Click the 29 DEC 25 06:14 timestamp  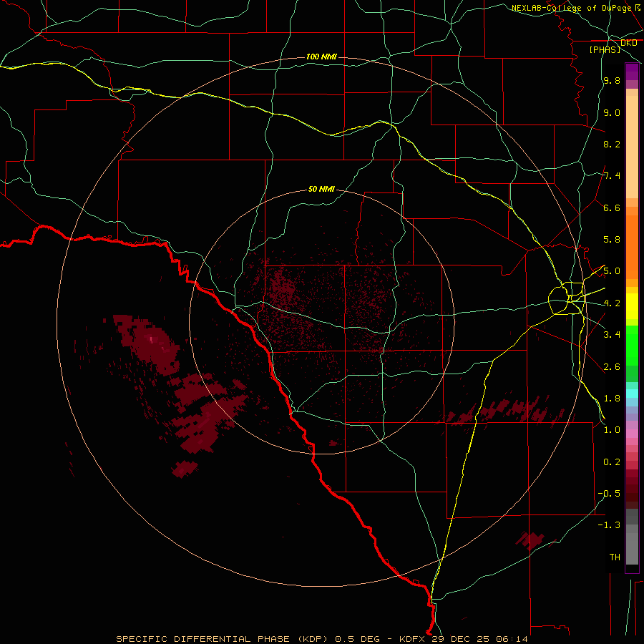[479, 639]
